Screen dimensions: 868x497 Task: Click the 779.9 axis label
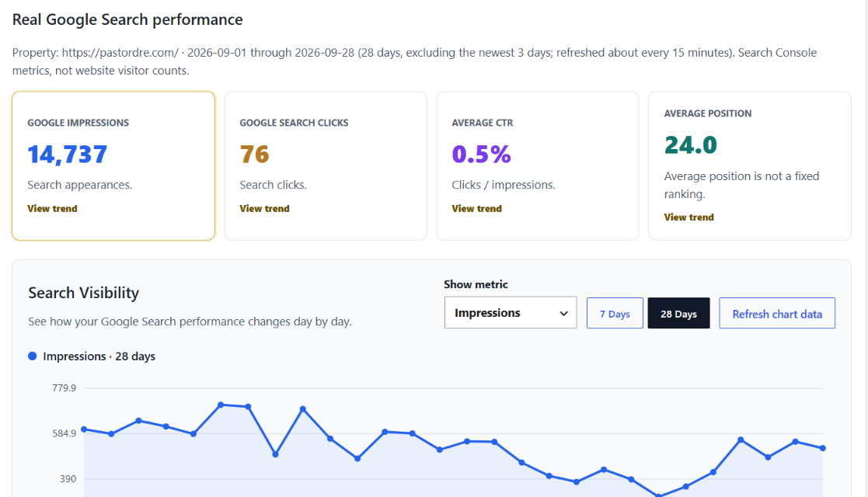pyautogui.click(x=64, y=388)
